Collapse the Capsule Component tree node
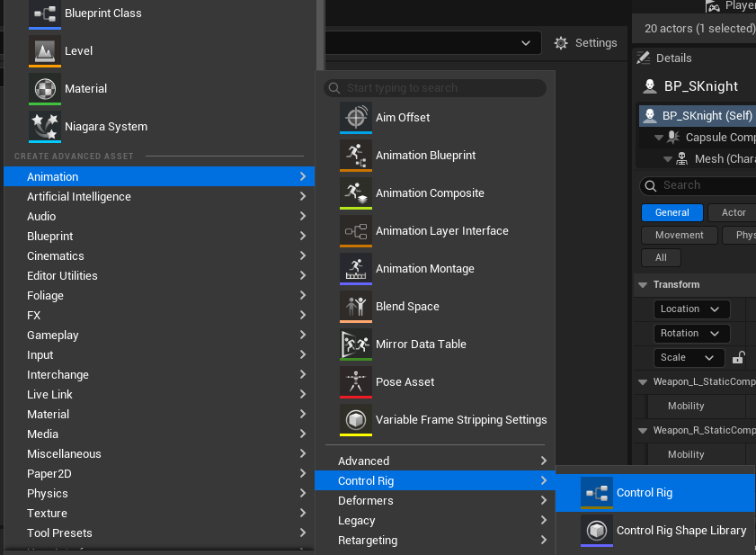756x555 pixels. click(x=659, y=138)
